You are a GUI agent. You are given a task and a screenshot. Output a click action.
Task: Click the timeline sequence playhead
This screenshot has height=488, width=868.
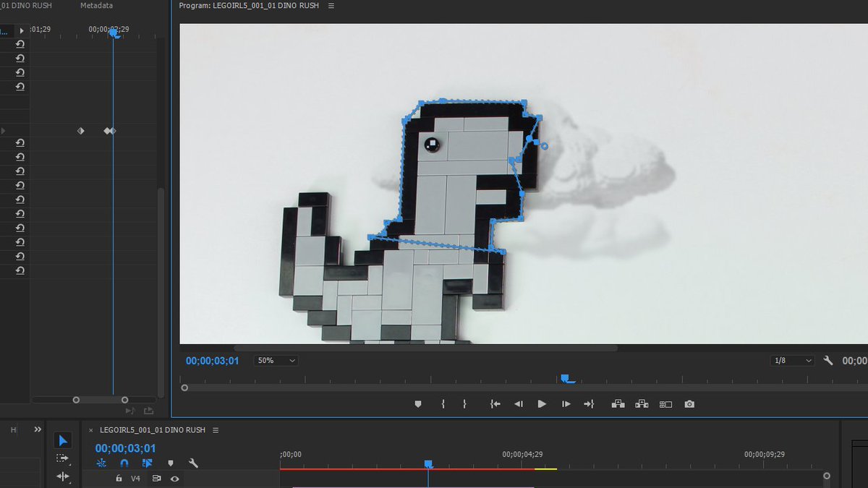[x=427, y=464]
